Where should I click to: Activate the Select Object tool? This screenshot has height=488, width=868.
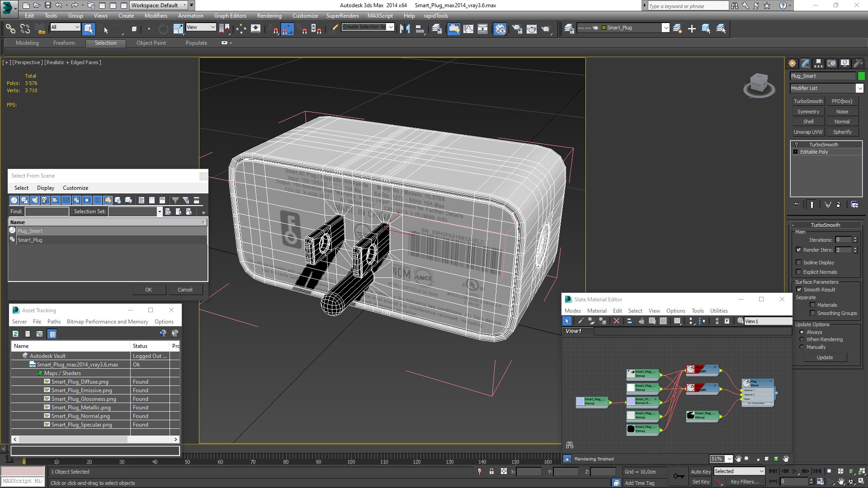click(89, 29)
